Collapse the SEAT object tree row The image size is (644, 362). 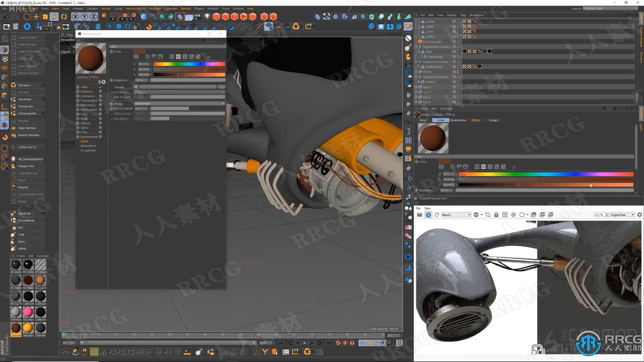coord(419,52)
